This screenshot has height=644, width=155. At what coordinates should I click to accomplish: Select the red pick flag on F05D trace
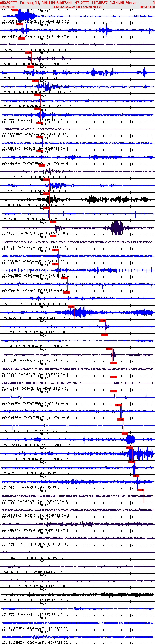(x=109, y=349)
